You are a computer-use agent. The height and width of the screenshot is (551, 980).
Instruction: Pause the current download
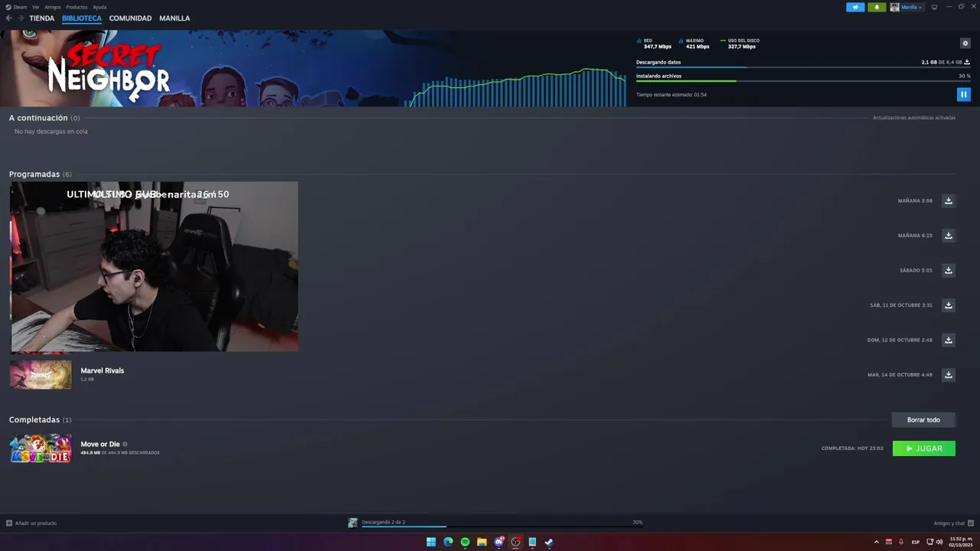click(964, 95)
